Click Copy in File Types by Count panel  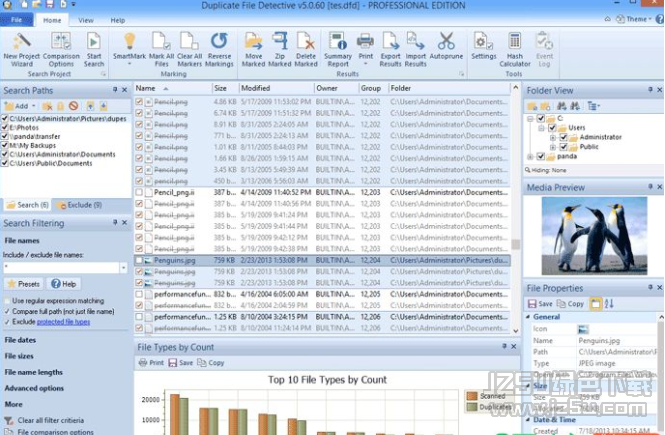(x=211, y=362)
